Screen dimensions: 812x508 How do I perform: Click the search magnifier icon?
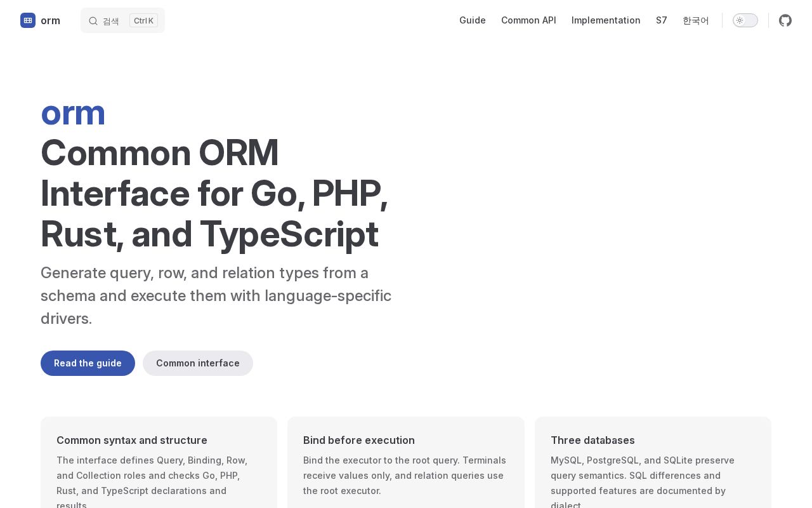[x=93, y=21]
